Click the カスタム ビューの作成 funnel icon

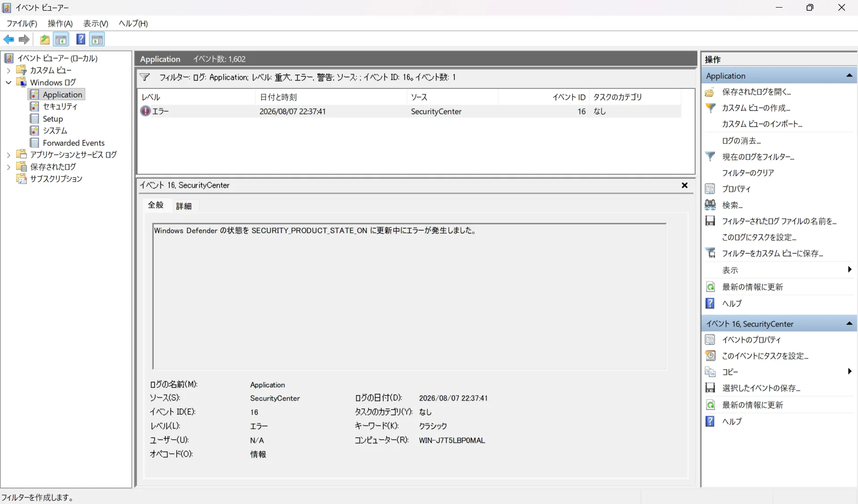710,108
